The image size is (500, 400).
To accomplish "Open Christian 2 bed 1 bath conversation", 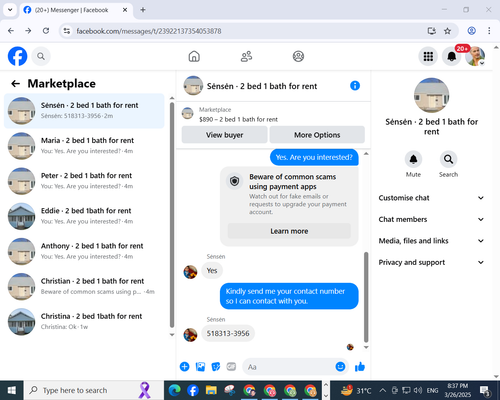I will pos(84,286).
